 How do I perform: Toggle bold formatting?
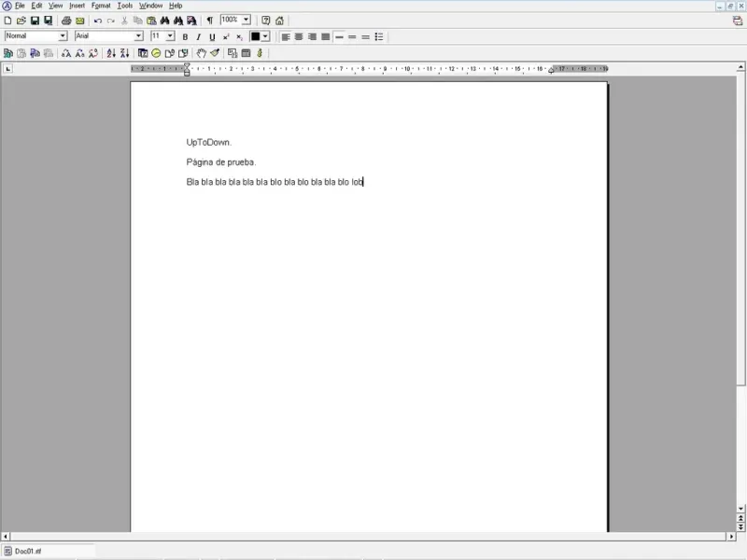(185, 36)
